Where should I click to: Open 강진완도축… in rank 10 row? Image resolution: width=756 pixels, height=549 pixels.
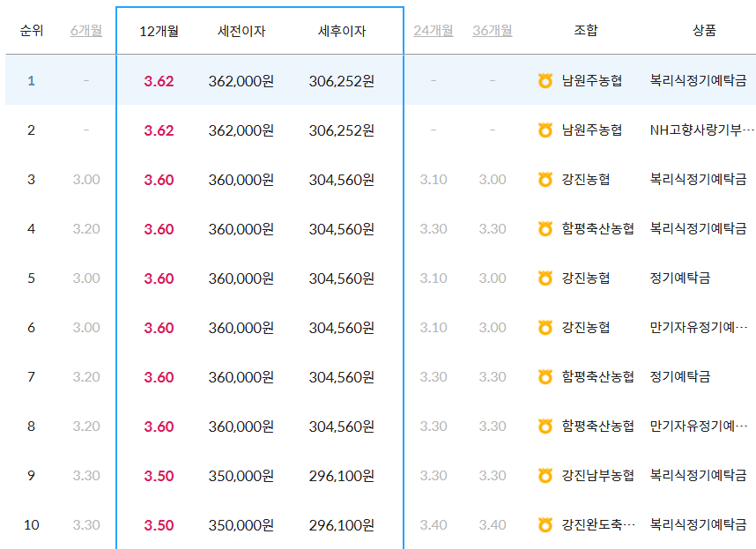598,524
